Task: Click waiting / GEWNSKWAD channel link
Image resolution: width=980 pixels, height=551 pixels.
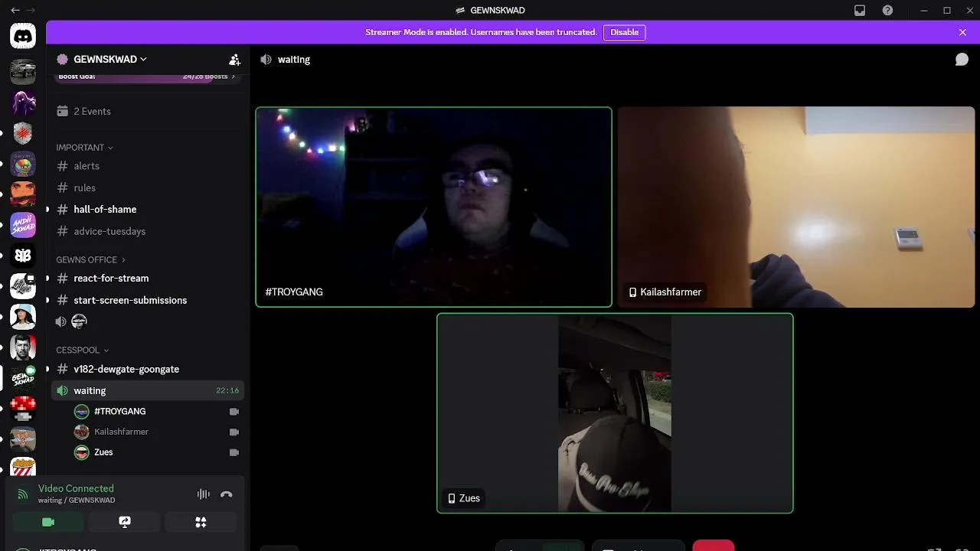Action: click(x=77, y=500)
